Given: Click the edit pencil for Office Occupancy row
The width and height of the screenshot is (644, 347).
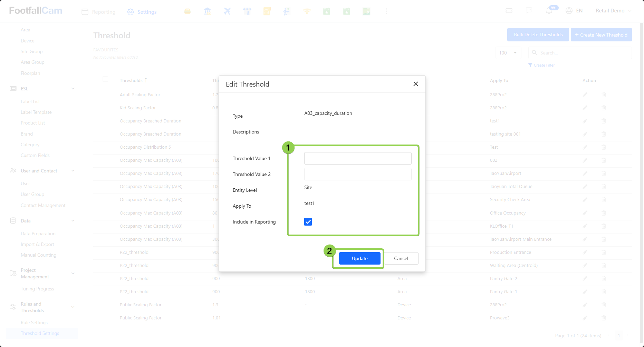Looking at the screenshot, I should point(585,213).
